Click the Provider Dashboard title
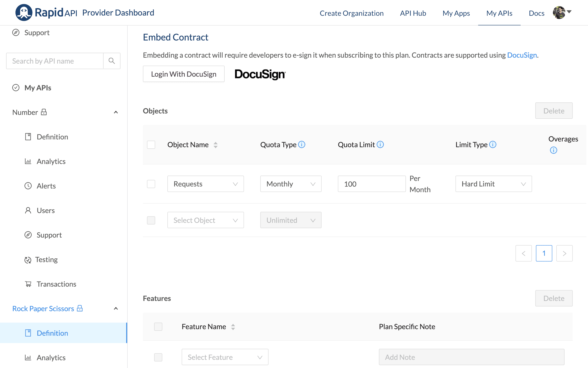The height and width of the screenshot is (368, 588). point(118,13)
